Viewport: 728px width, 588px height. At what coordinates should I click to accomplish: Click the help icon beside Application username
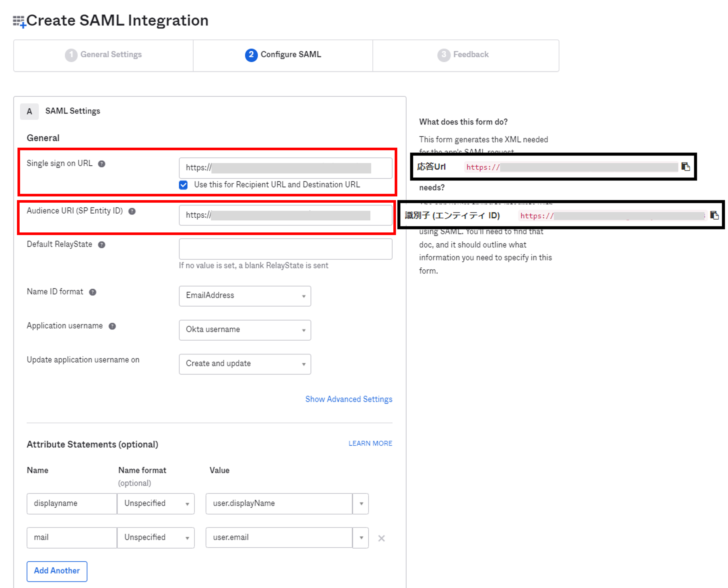point(112,326)
